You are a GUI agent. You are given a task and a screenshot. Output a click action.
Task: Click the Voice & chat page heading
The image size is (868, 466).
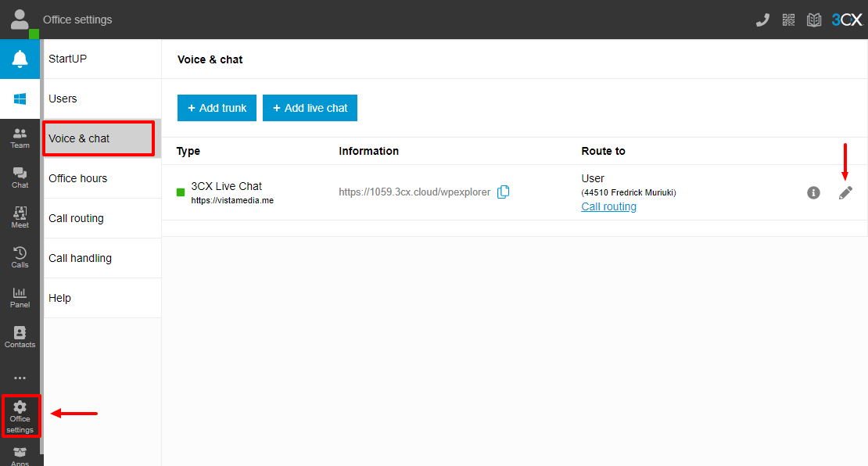click(210, 59)
